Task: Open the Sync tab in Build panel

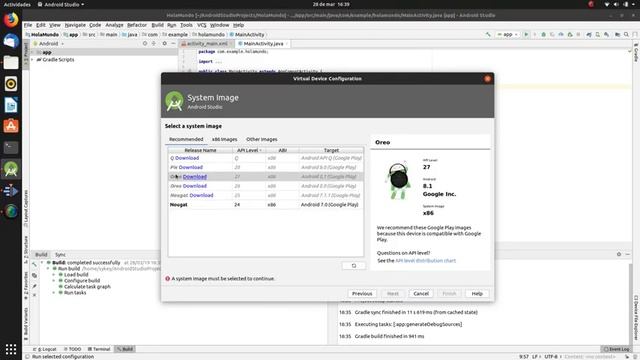Action: [60, 255]
